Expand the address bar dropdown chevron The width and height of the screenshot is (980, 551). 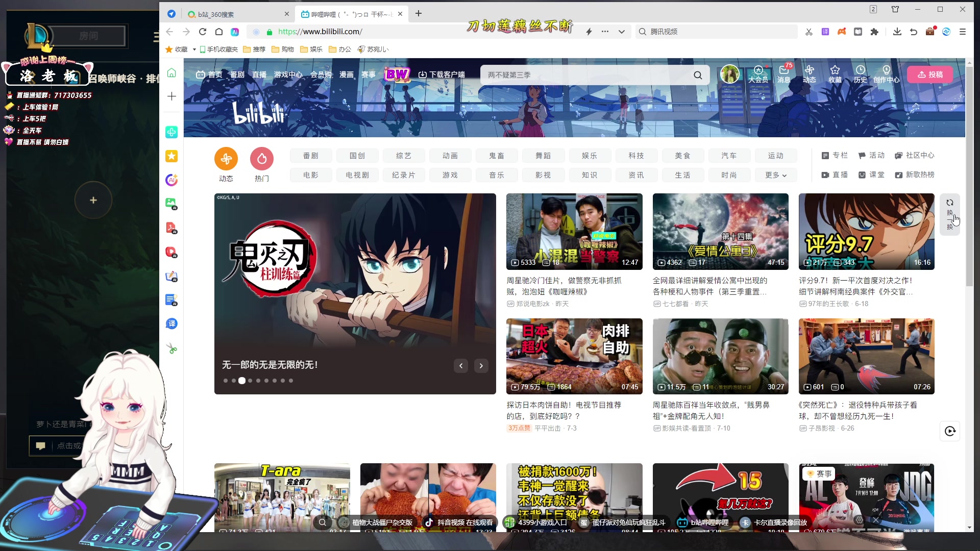[x=621, y=32]
